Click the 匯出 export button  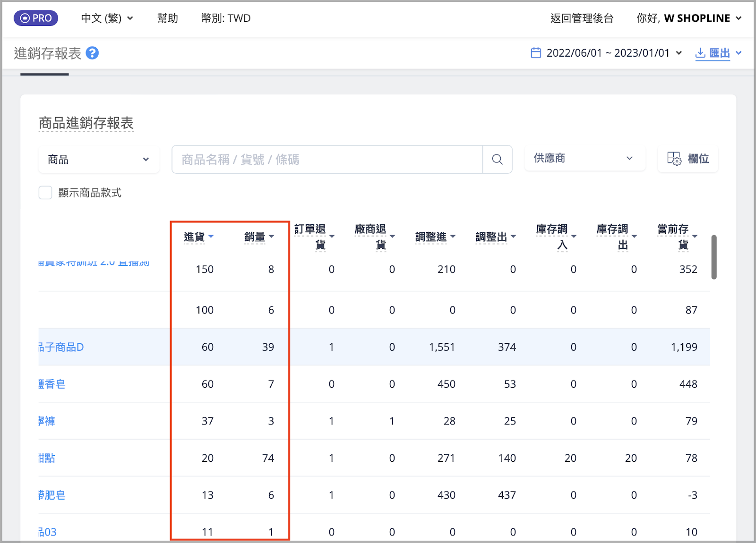(x=718, y=53)
